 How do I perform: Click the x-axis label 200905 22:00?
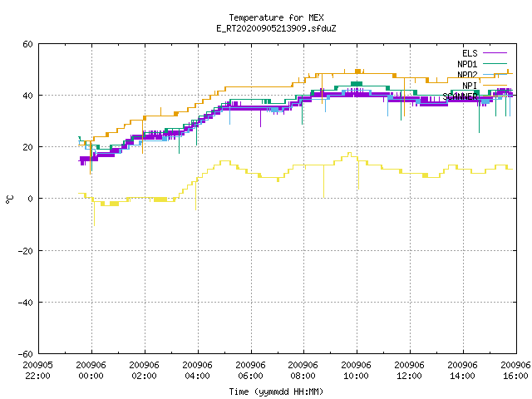click(x=37, y=371)
